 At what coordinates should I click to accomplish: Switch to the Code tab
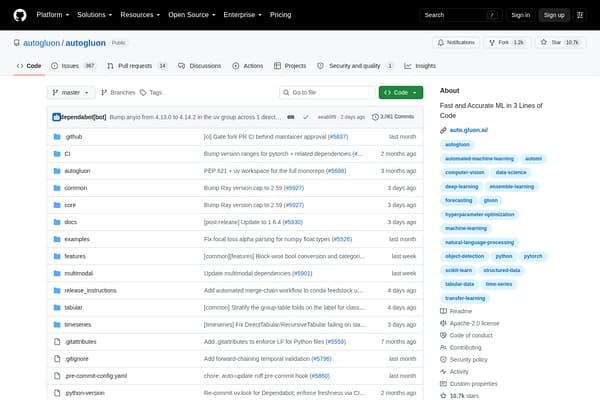(x=29, y=66)
